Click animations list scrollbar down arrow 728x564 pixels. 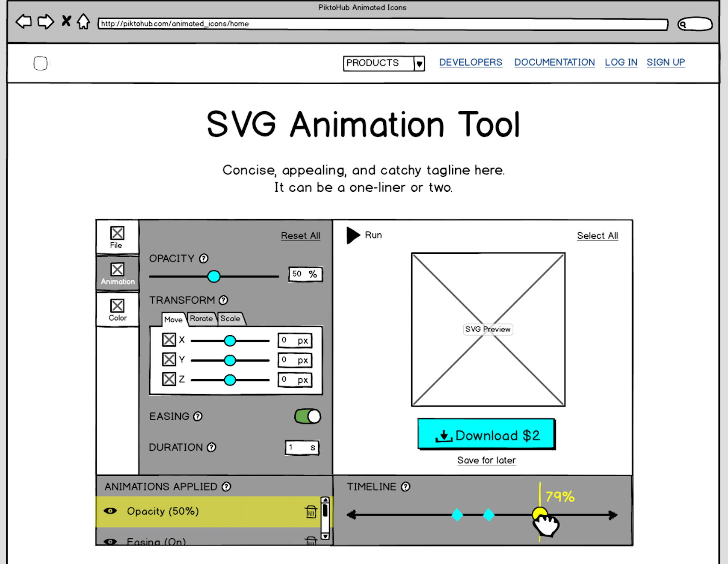326,536
